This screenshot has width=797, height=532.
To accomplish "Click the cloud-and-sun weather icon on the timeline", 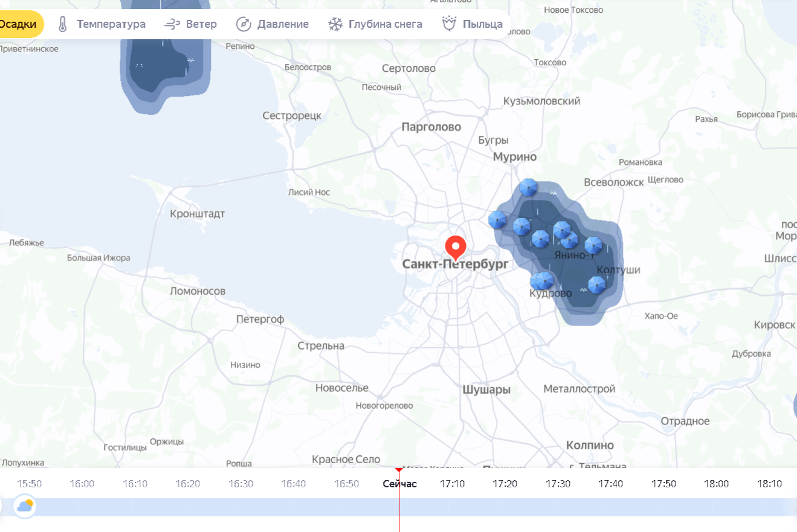I will 25,505.
